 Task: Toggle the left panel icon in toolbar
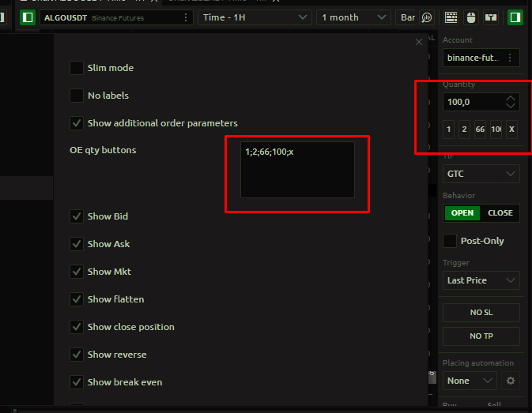click(x=28, y=17)
